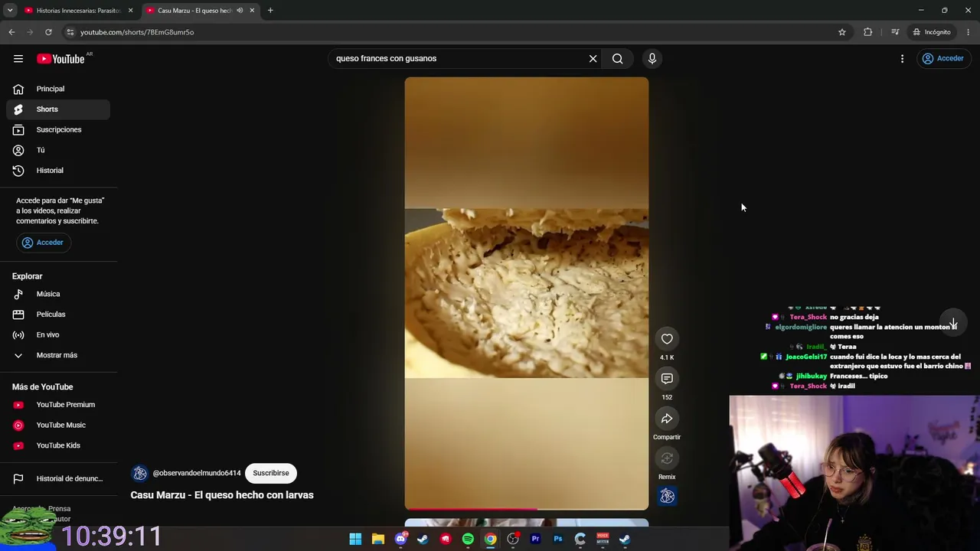
Task: Click the address bar URL
Action: tap(137, 32)
